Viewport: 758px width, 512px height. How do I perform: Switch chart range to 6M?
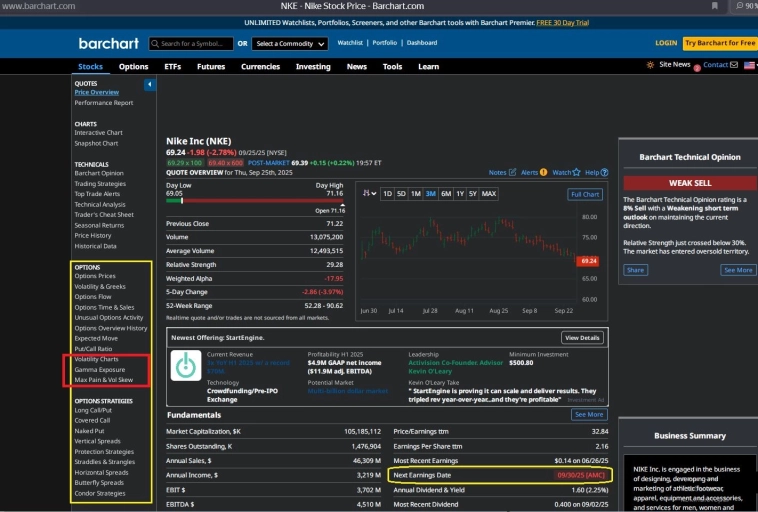[446, 193]
